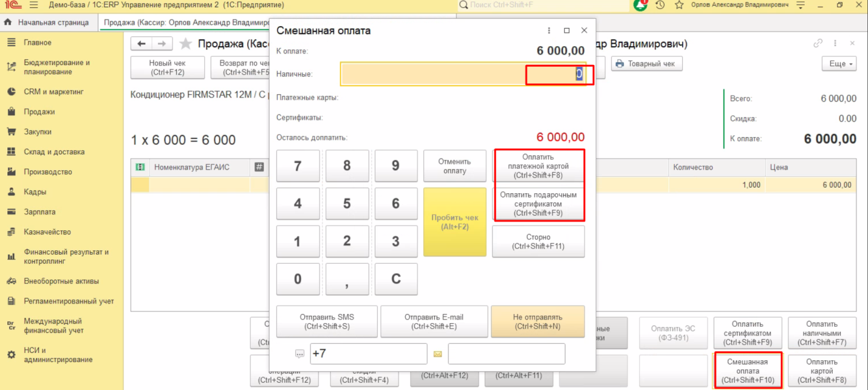The width and height of the screenshot is (868, 390).
Task: Click the favorites star in title bar
Action: click(679, 5)
